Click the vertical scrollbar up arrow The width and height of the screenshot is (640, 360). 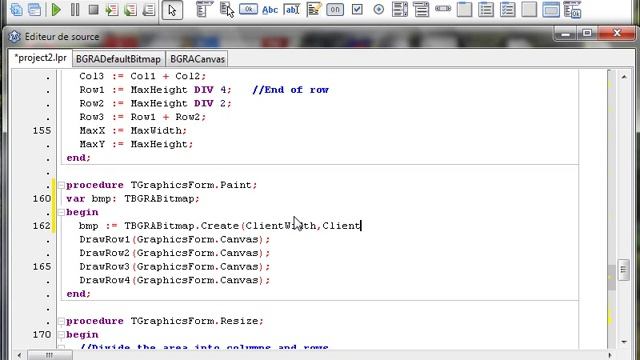[x=624, y=77]
